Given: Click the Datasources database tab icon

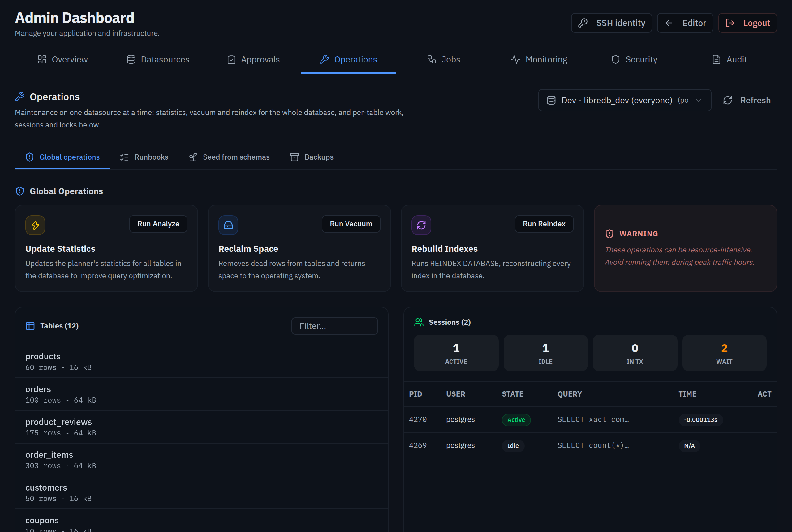Looking at the screenshot, I should 131,59.
